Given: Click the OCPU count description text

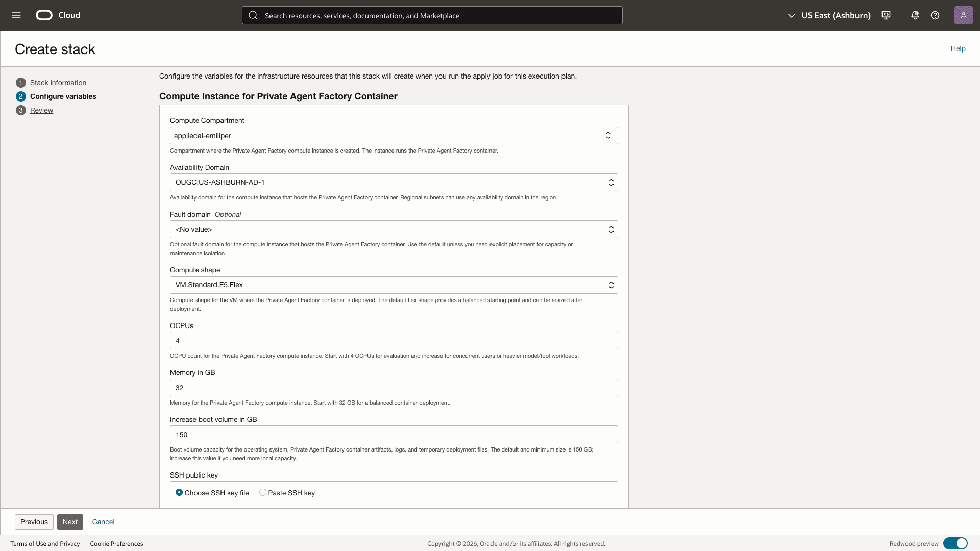Looking at the screenshot, I should click(374, 356).
